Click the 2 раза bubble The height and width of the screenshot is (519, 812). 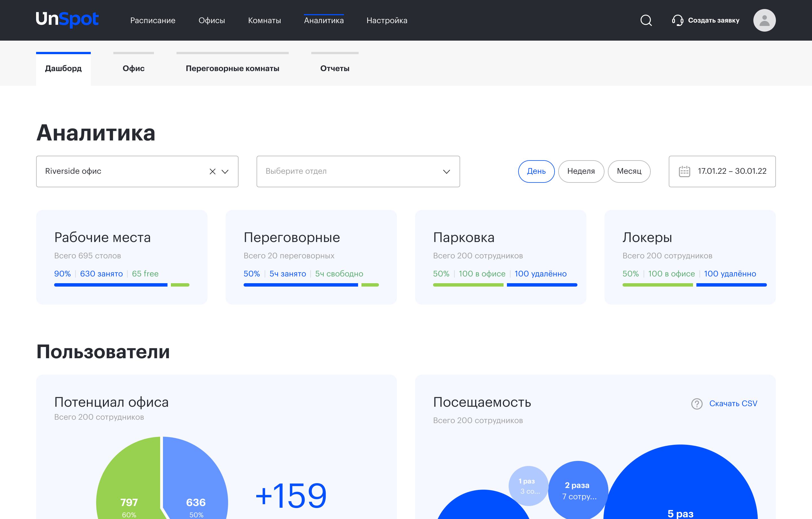[578, 490]
